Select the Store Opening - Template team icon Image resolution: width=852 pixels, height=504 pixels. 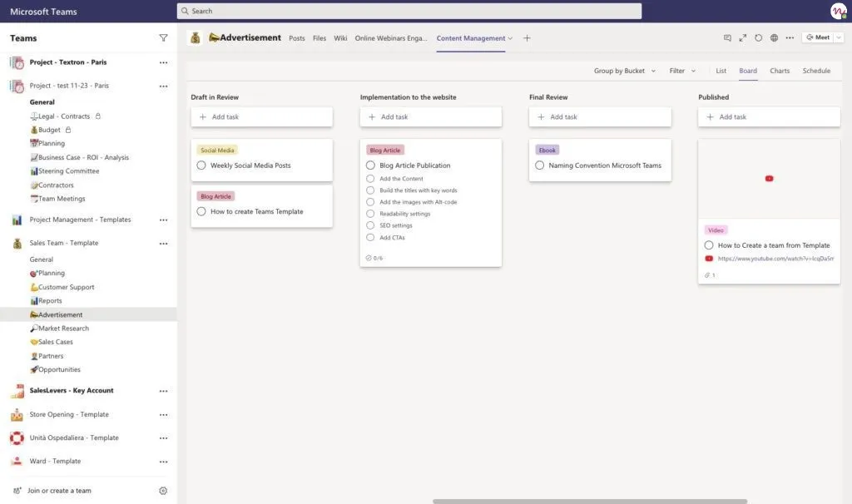tap(17, 415)
